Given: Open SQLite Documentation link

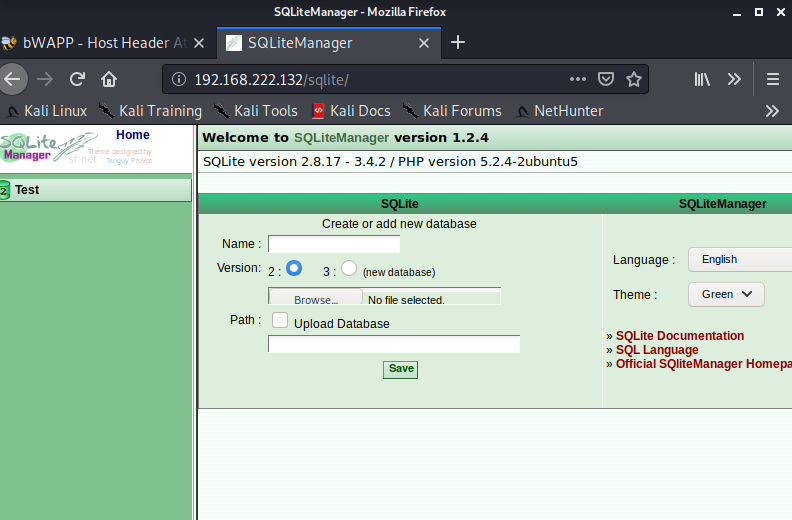Looking at the screenshot, I should (679, 336).
